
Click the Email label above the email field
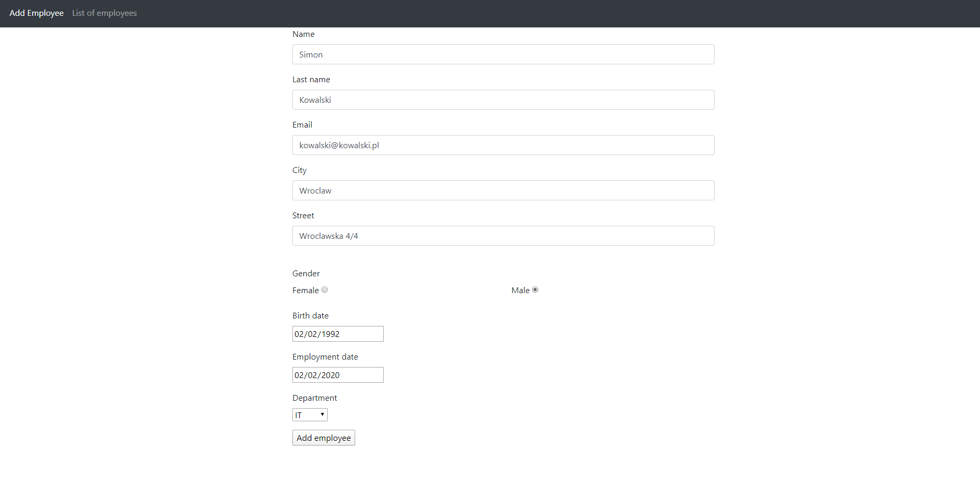click(x=302, y=124)
